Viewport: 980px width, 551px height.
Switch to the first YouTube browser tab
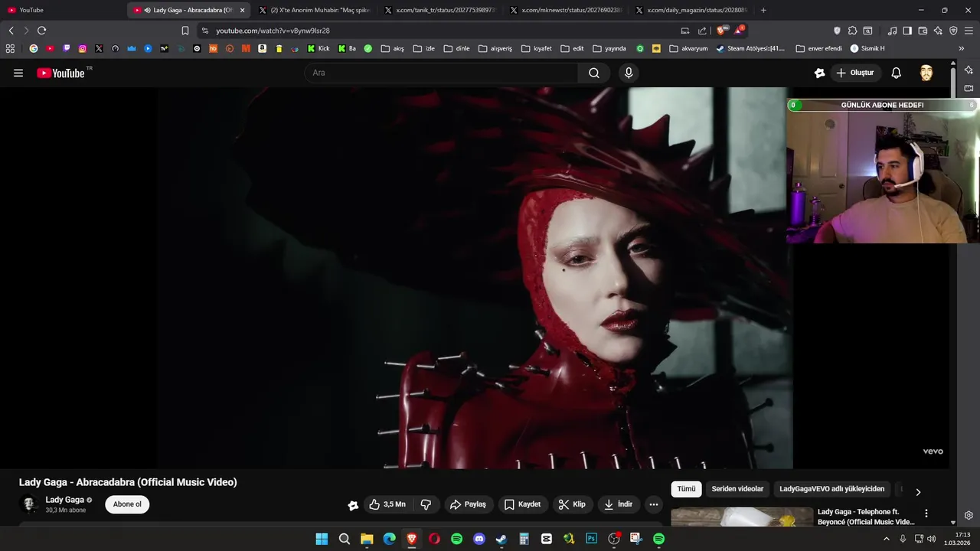(x=61, y=10)
